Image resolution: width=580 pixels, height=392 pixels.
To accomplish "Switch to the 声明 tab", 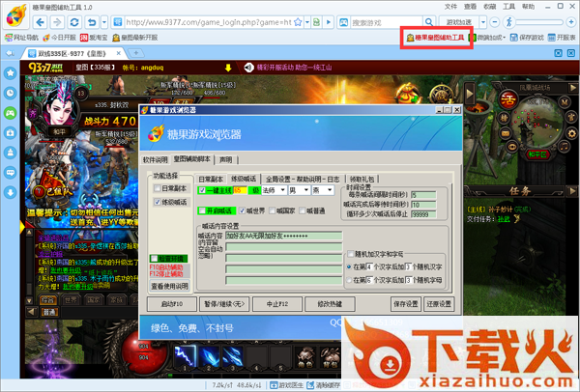I will [x=225, y=159].
